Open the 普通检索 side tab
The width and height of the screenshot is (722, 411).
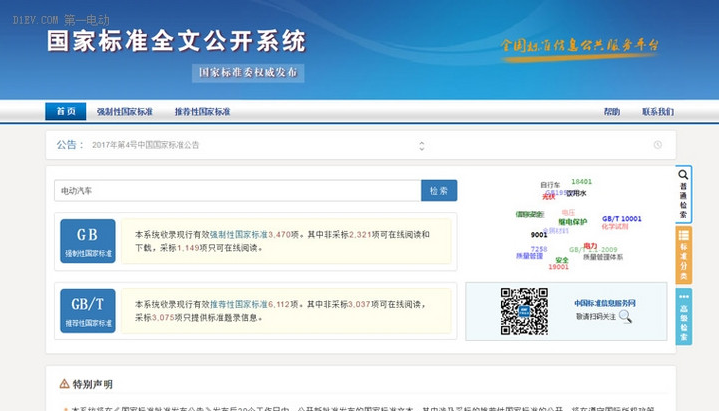[x=683, y=194]
